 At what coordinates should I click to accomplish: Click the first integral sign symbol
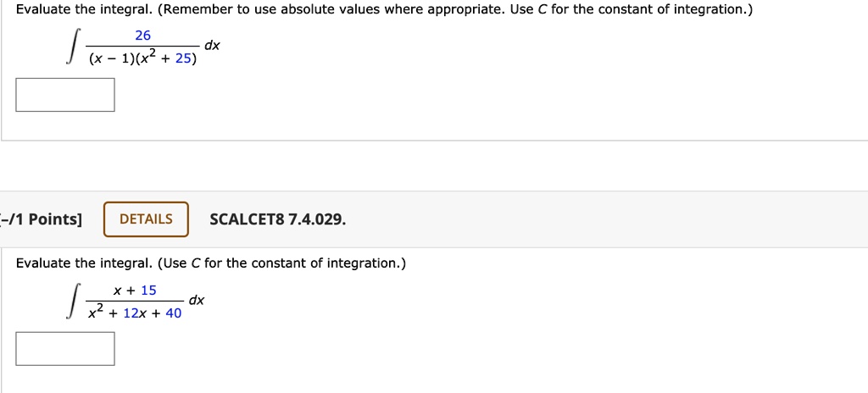pyautogui.click(x=74, y=47)
